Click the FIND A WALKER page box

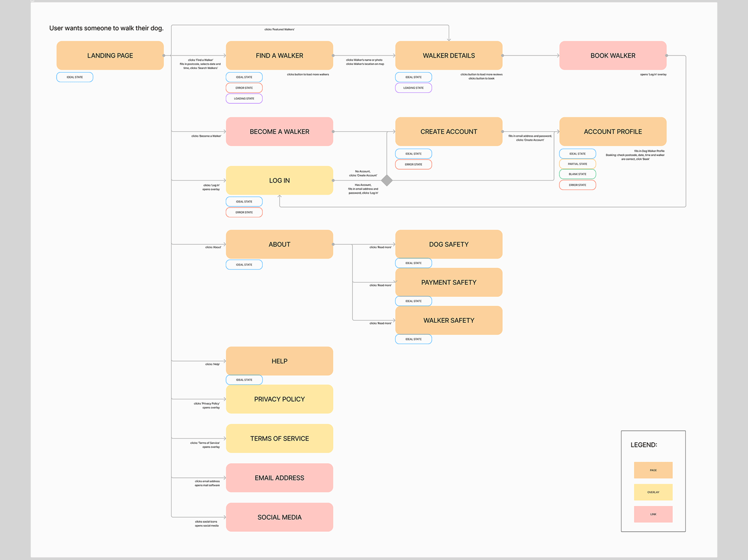click(x=279, y=55)
